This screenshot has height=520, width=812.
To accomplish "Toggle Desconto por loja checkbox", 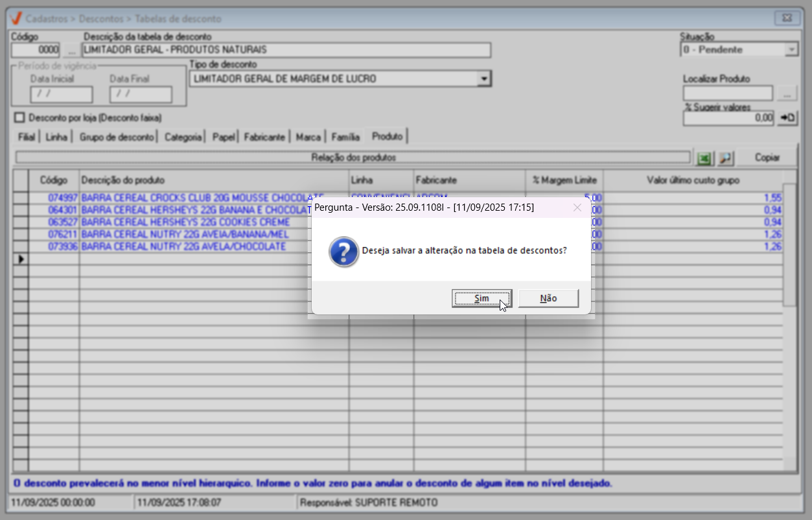I will (19, 117).
